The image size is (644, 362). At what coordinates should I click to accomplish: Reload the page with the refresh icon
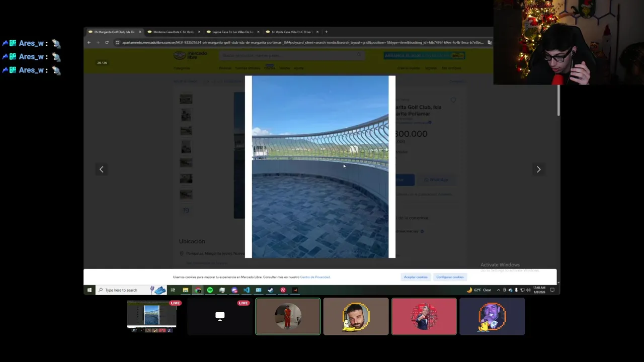pyautogui.click(x=107, y=42)
